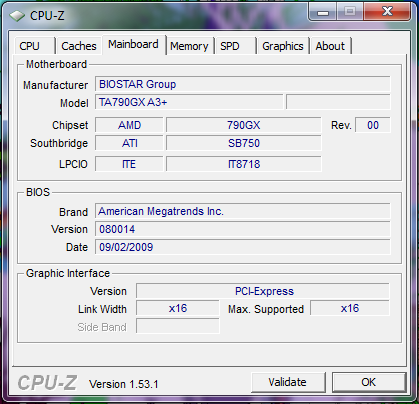Click the Link Width value x16
This screenshot has height=404, width=419.
coord(178,308)
